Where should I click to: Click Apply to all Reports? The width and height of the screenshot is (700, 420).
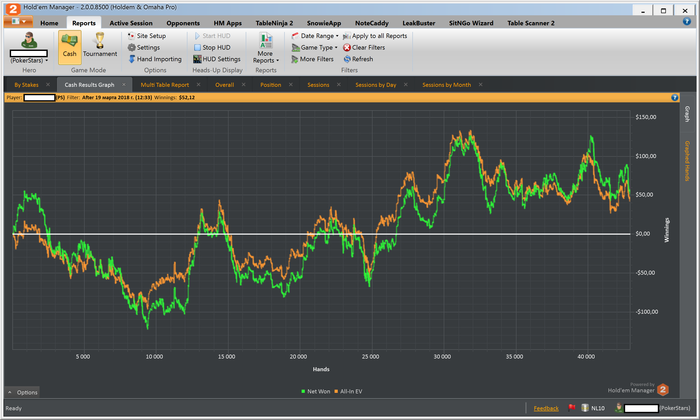[x=378, y=35]
